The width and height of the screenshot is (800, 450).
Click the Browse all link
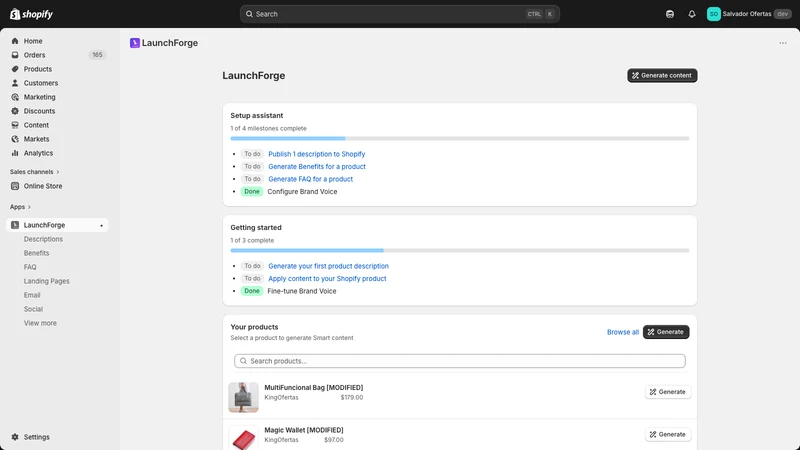click(x=622, y=332)
